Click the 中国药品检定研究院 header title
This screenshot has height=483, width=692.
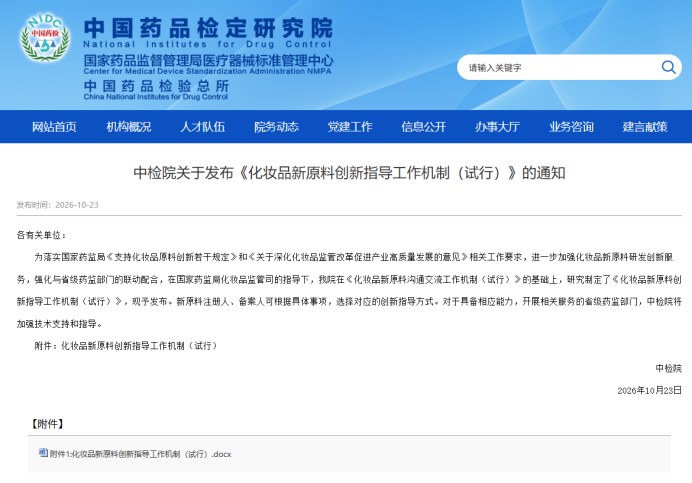[208, 28]
